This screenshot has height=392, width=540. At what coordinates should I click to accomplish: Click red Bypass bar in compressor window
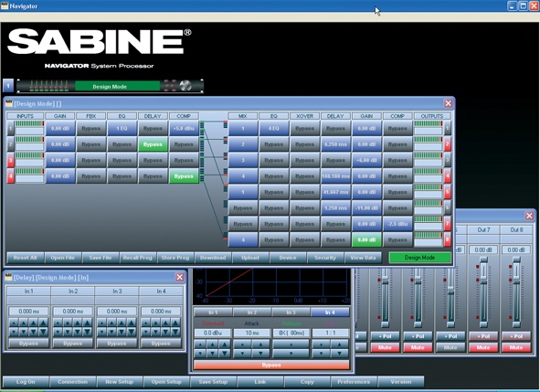(x=271, y=365)
